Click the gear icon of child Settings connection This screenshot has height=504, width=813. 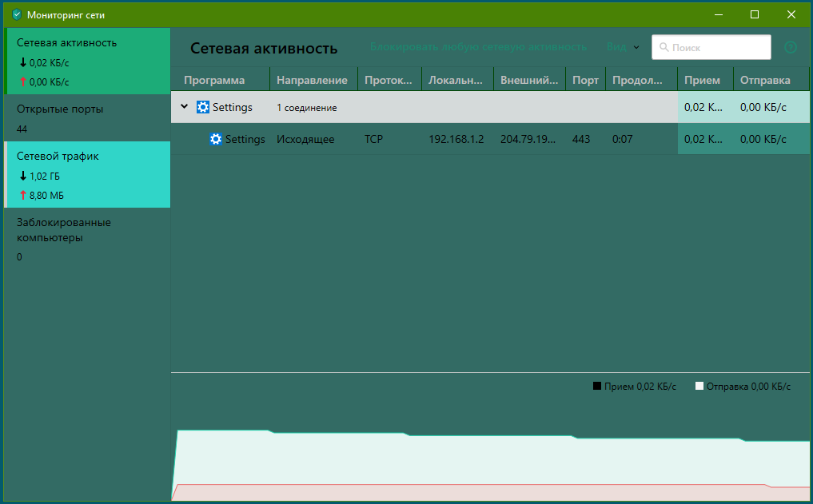(216, 139)
